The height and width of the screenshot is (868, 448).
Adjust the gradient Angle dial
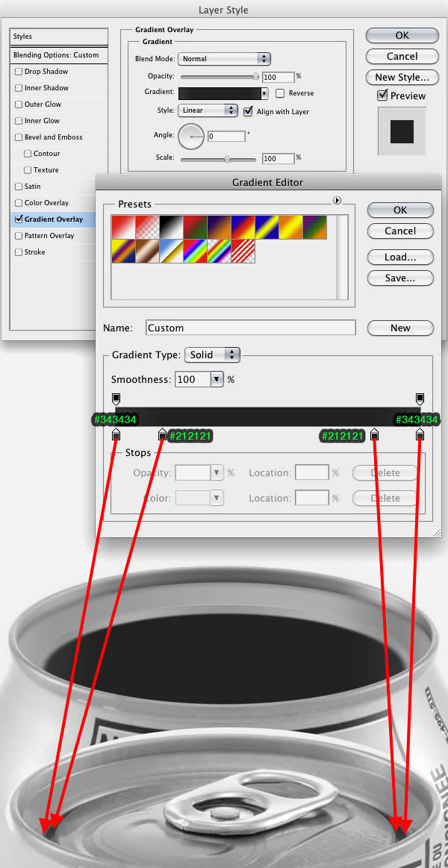191,136
